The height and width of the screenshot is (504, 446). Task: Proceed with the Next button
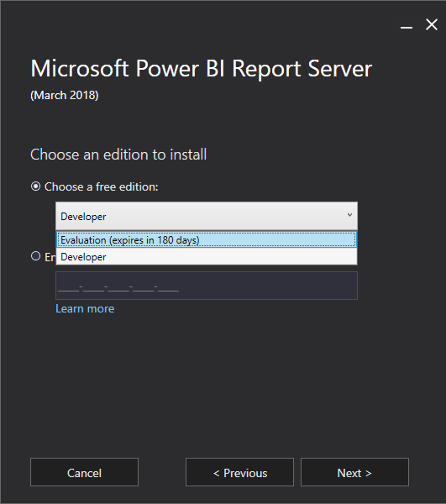click(x=354, y=472)
